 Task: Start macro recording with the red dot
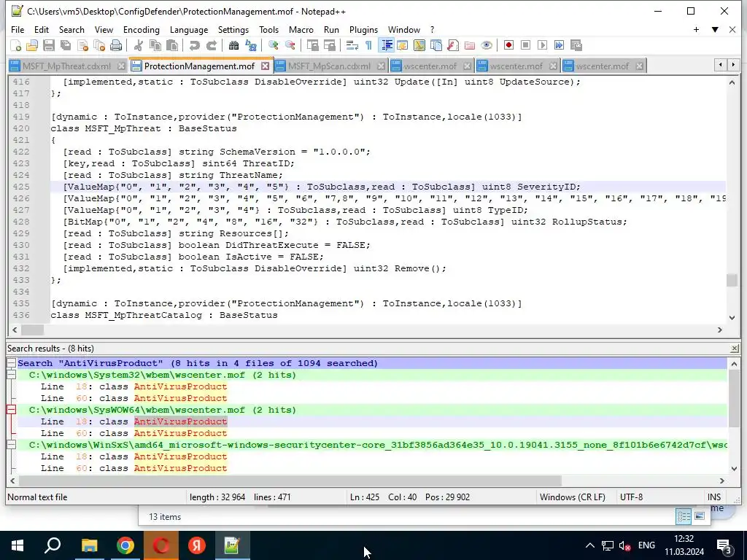[x=508, y=45]
